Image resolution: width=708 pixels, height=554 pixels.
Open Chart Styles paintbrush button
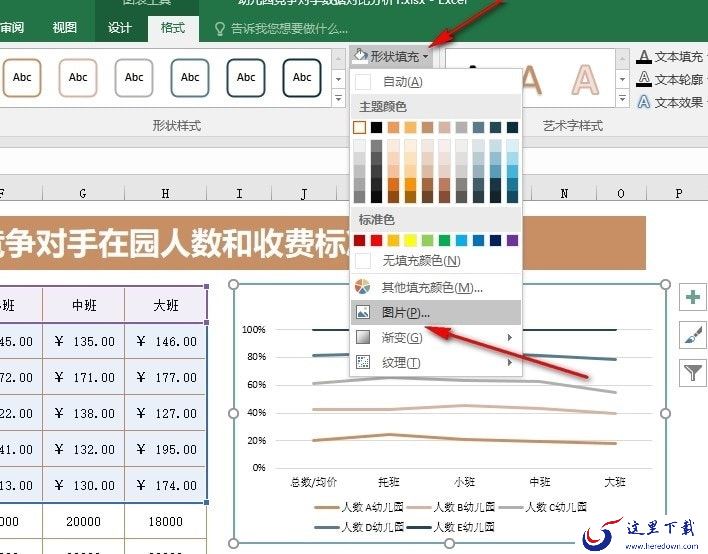(693, 335)
